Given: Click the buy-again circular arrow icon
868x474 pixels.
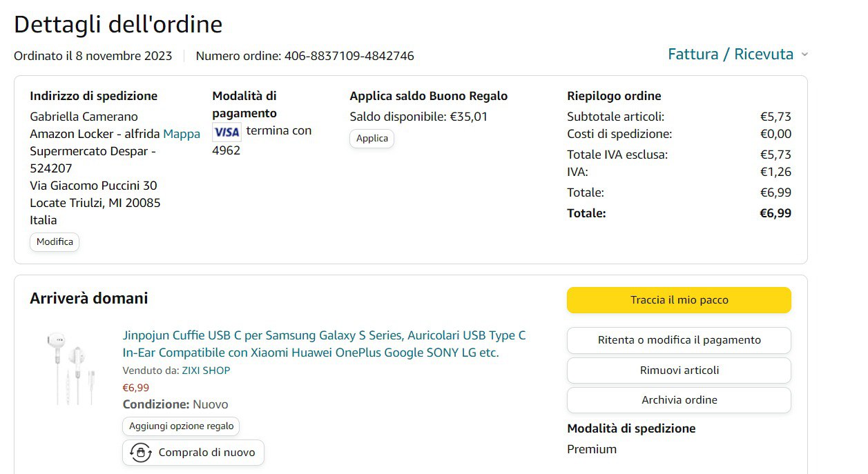Looking at the screenshot, I should pos(141,453).
